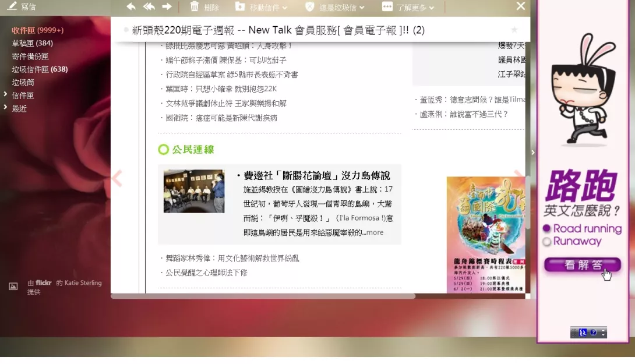Click the 寫信 compose button label
Viewport: 635px width, 364px height.
(29, 7)
